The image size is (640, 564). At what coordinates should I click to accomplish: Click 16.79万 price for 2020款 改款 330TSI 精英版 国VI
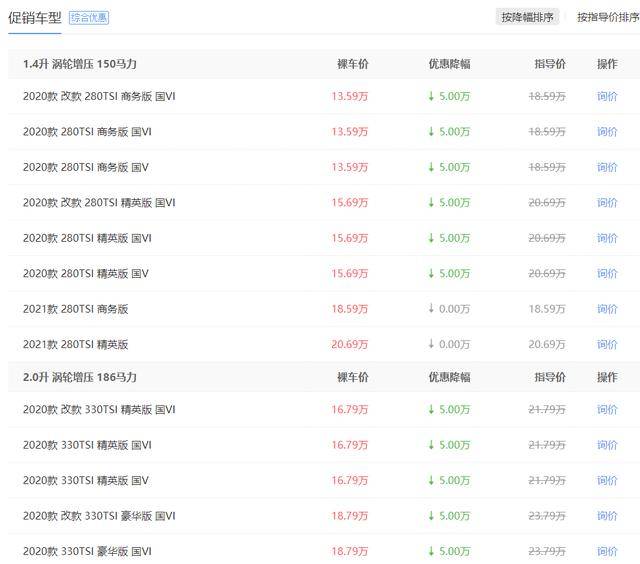(350, 409)
